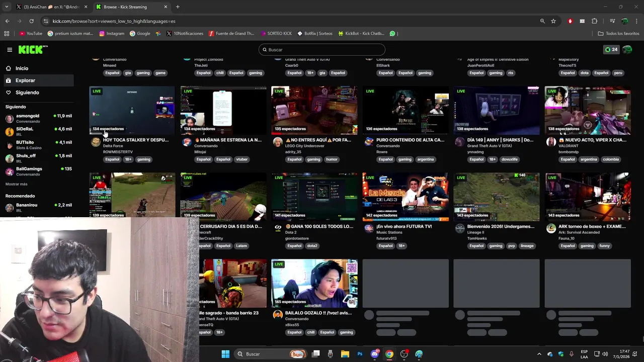This screenshot has height=362, width=644.
Task: Open Photoshop from the taskbar
Action: [360, 354]
